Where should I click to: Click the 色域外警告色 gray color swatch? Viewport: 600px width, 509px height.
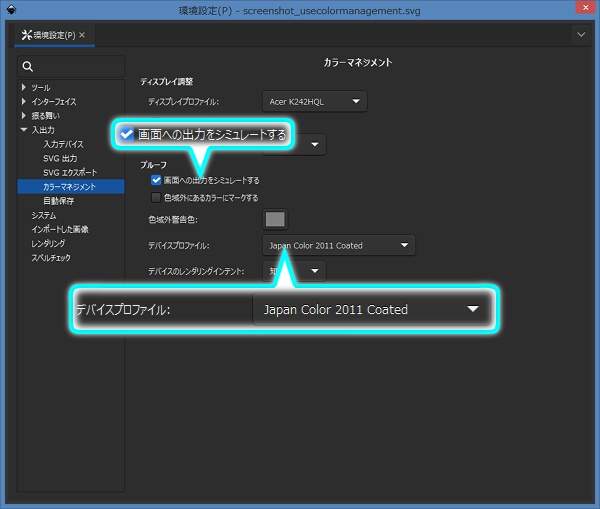[x=275, y=220]
